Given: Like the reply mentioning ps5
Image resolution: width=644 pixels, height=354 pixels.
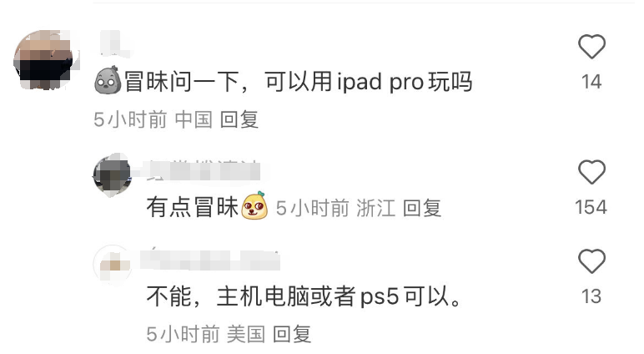Looking at the screenshot, I should point(591,261).
